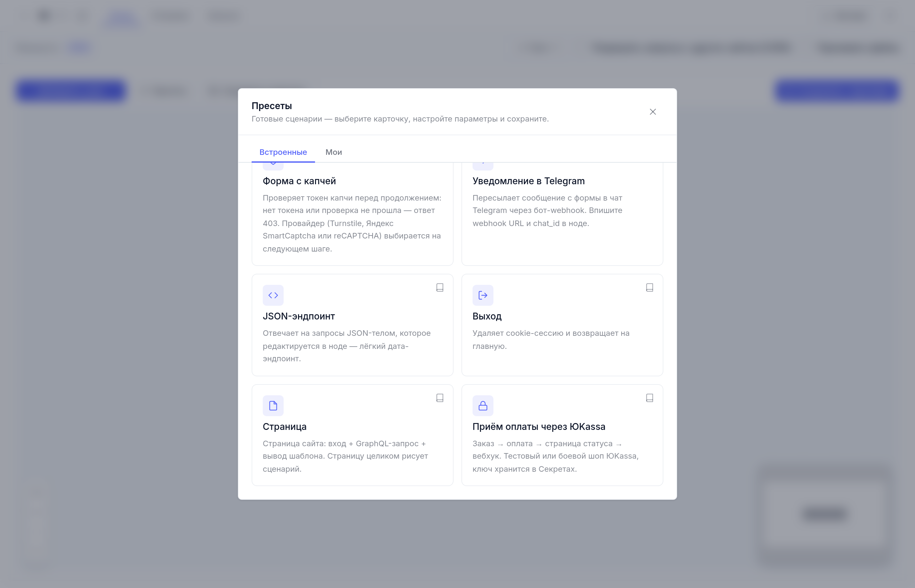This screenshot has height=588, width=915.
Task: Click the JSON-эндпоинт code brackets icon
Action: [273, 295]
